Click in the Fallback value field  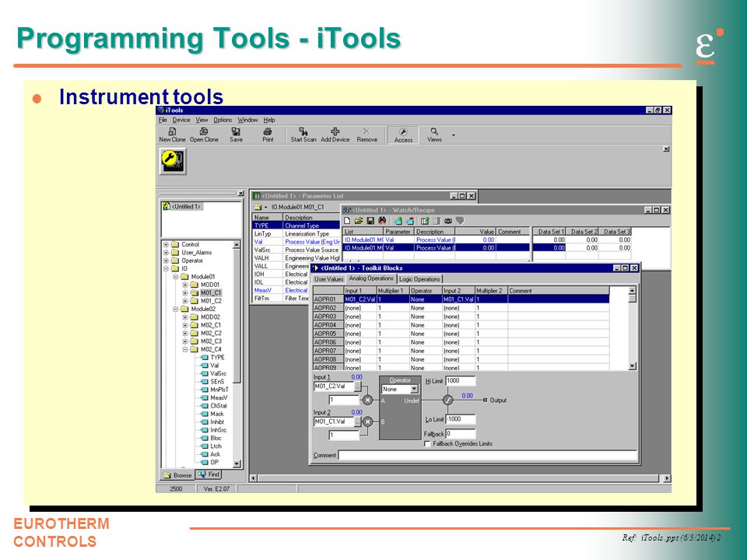(460, 434)
